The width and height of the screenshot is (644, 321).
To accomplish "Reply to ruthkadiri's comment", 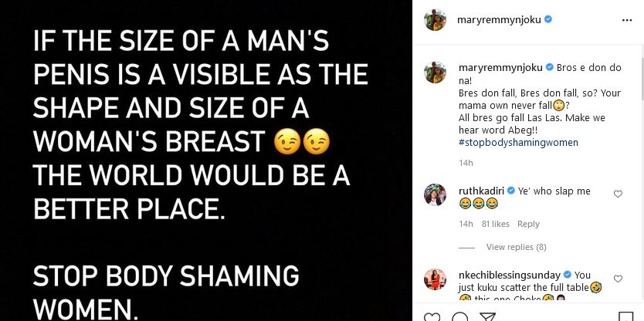I will coord(528,225).
